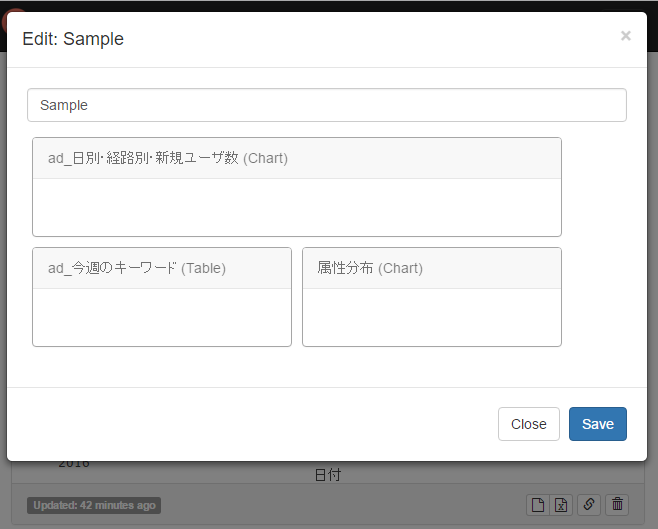Download results using the blank file icon
Viewport: 658px width, 529px height.
point(538,505)
